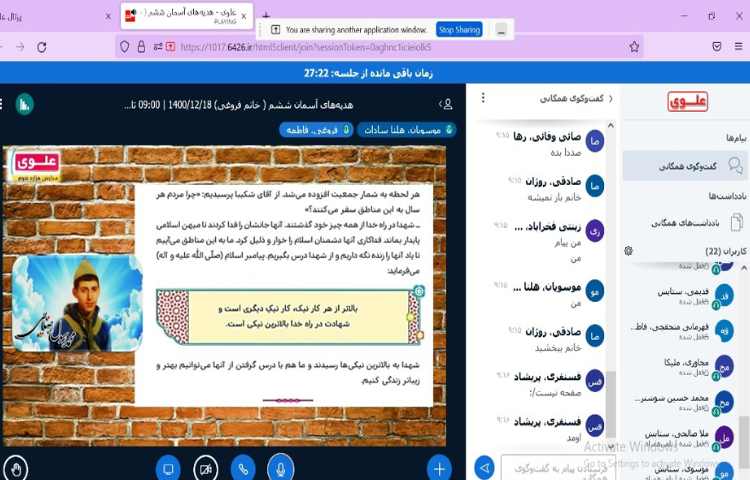The height and width of the screenshot is (480, 750).
Task: Click the public chat bubble icon
Action: 735,165
